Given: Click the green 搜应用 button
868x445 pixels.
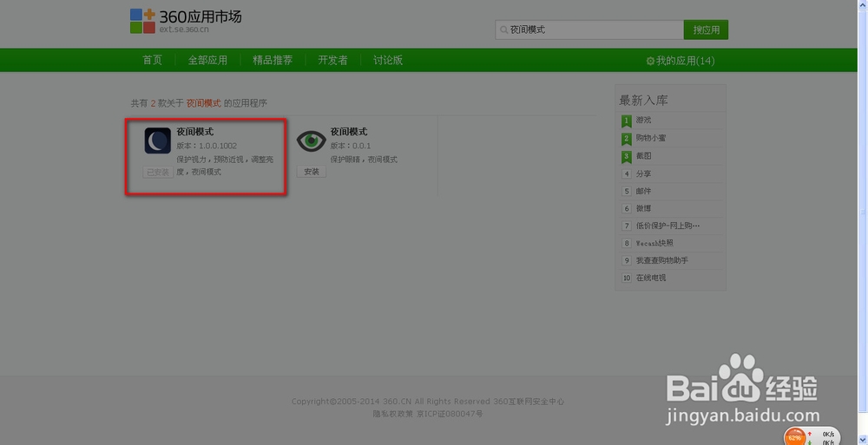Looking at the screenshot, I should pyautogui.click(x=706, y=29).
